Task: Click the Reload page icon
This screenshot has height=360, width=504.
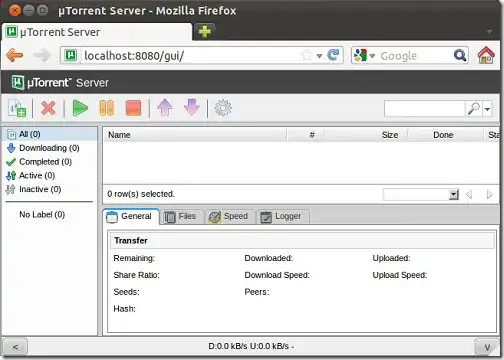Action: pos(333,55)
